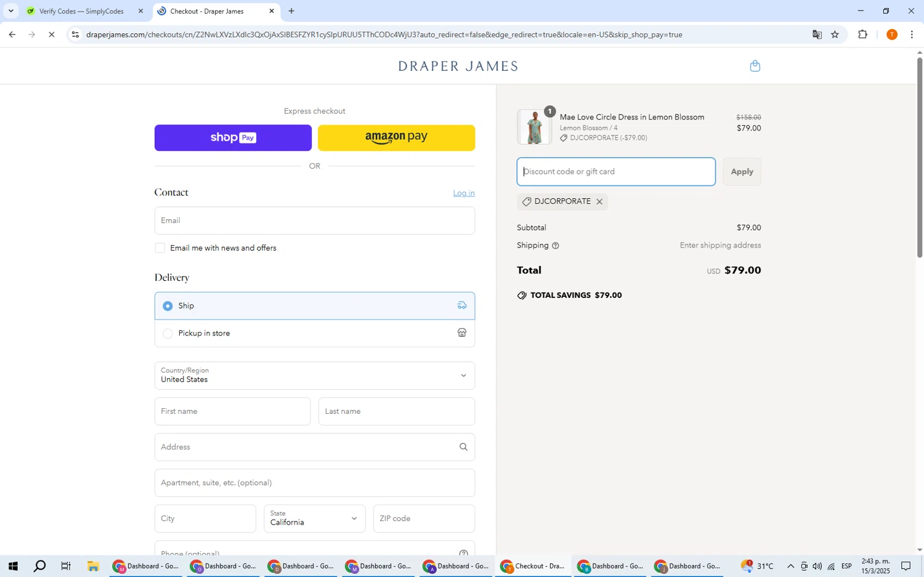
Task: Click the TOTAL SAVINGS $79.00 text
Action: coord(576,296)
